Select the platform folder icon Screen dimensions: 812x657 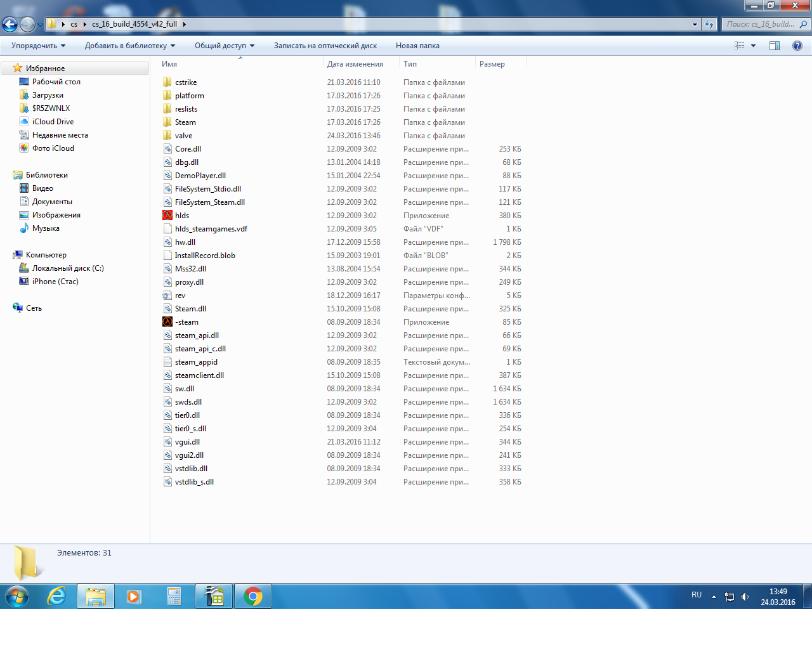tap(167, 96)
